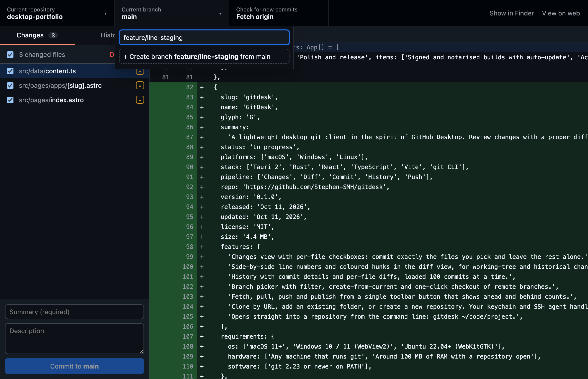
Task: Click the Description text area
Action: (x=74, y=339)
